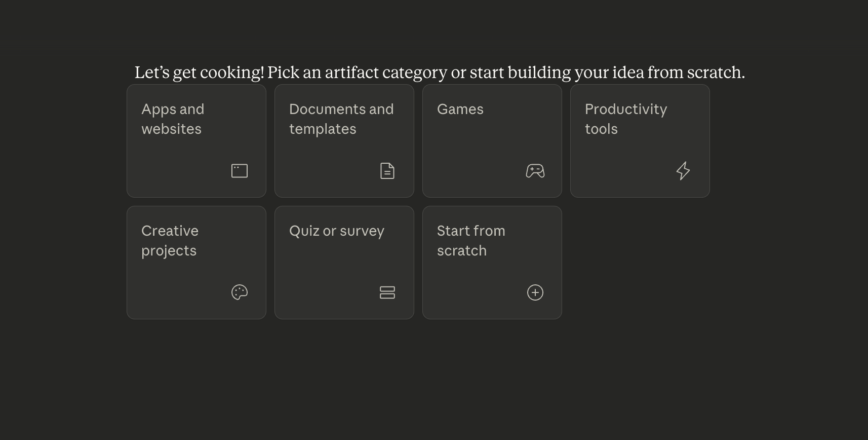Select the Quiz or survey card

click(x=344, y=264)
